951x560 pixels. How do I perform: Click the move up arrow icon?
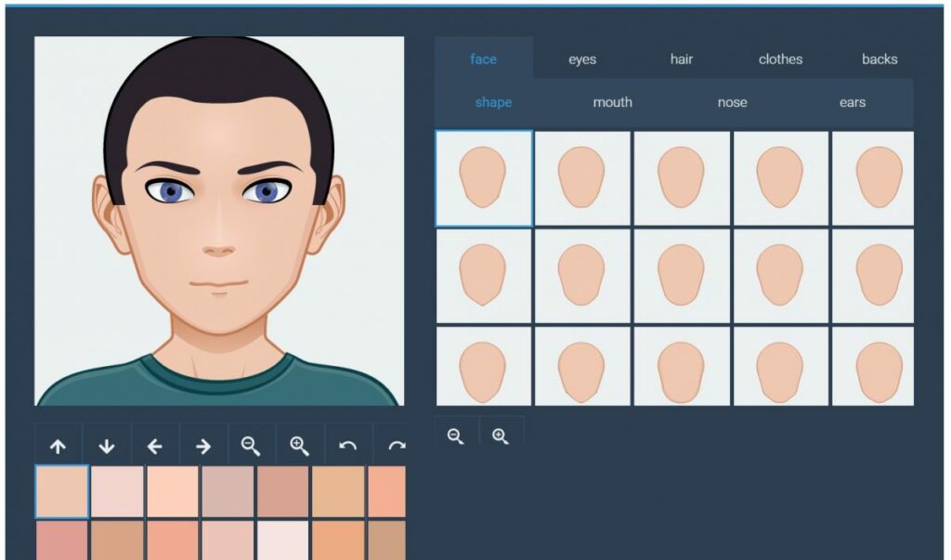[58, 444]
